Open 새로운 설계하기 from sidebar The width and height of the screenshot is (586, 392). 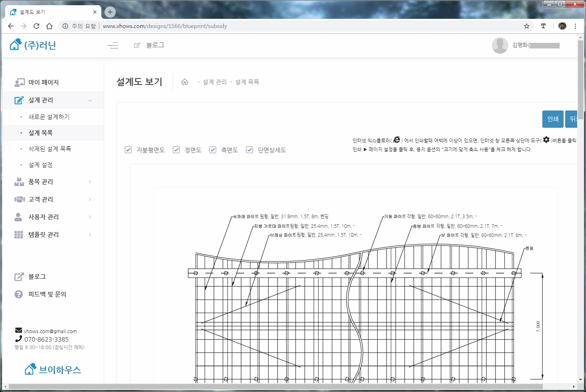[49, 117]
